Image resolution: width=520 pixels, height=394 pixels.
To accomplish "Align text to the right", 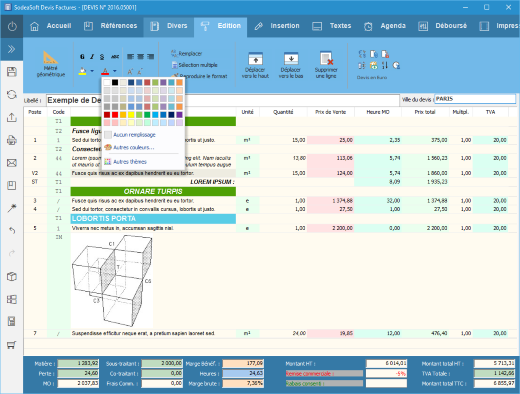I will coord(151,57).
